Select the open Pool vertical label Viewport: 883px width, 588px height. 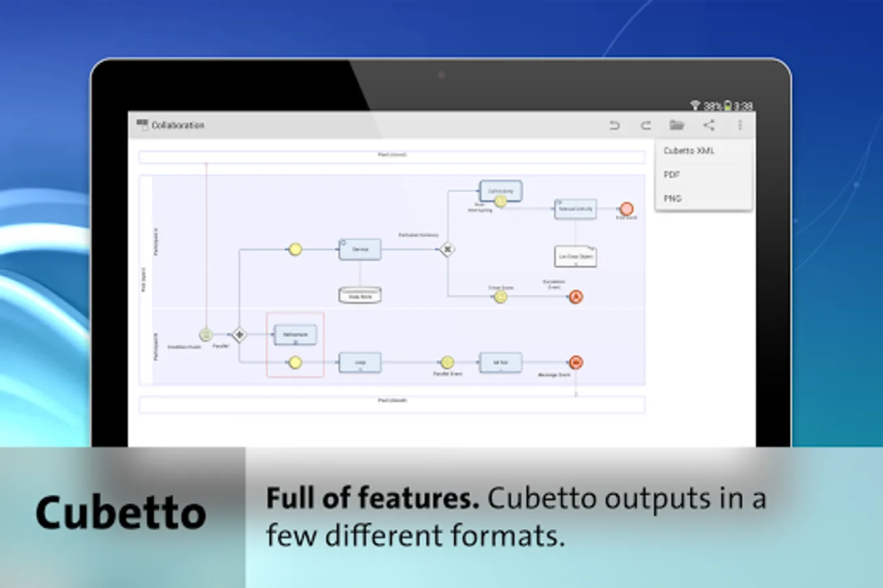(144, 279)
